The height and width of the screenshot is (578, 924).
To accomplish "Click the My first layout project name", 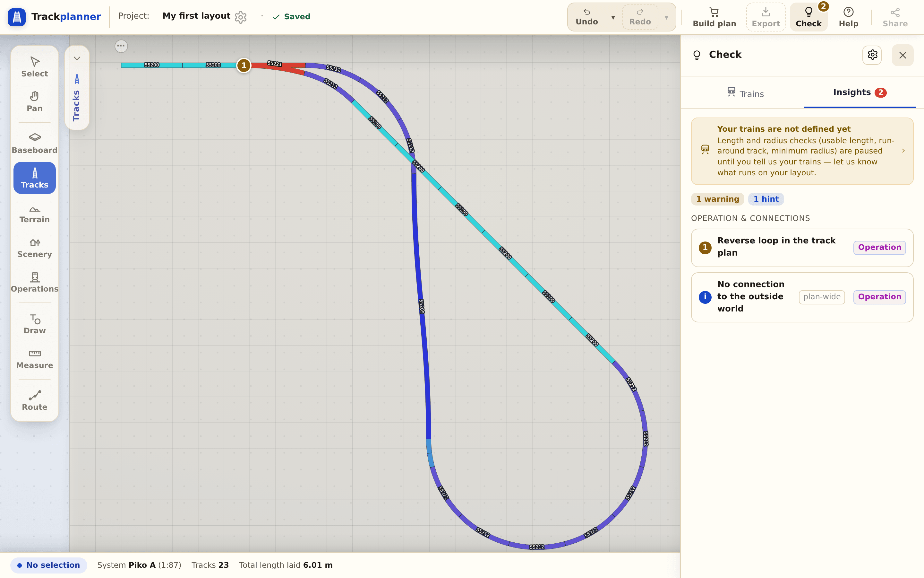I will [196, 16].
